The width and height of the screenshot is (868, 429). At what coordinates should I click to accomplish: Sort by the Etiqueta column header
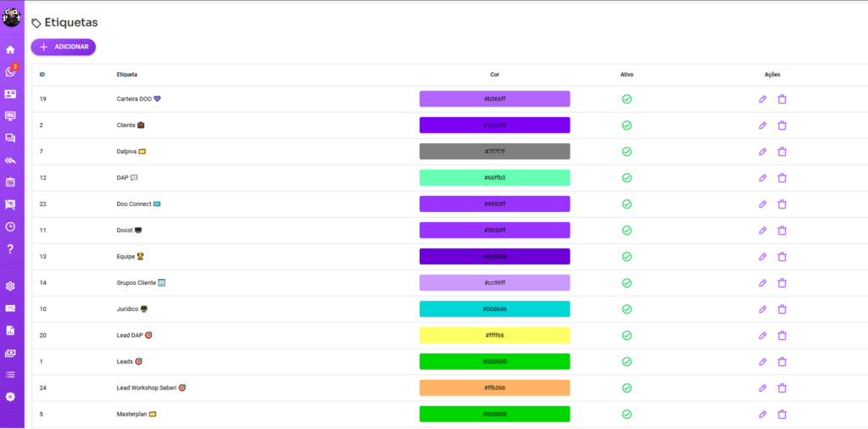point(127,75)
